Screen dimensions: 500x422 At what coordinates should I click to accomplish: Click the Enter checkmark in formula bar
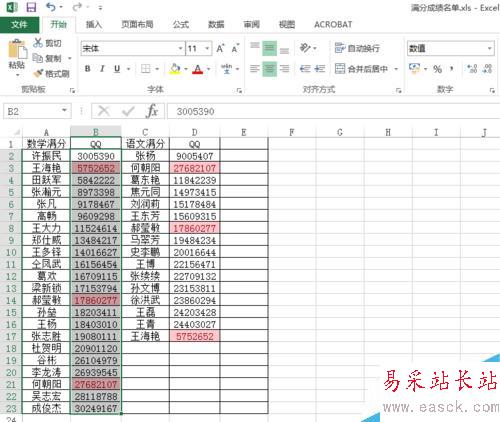(128, 111)
